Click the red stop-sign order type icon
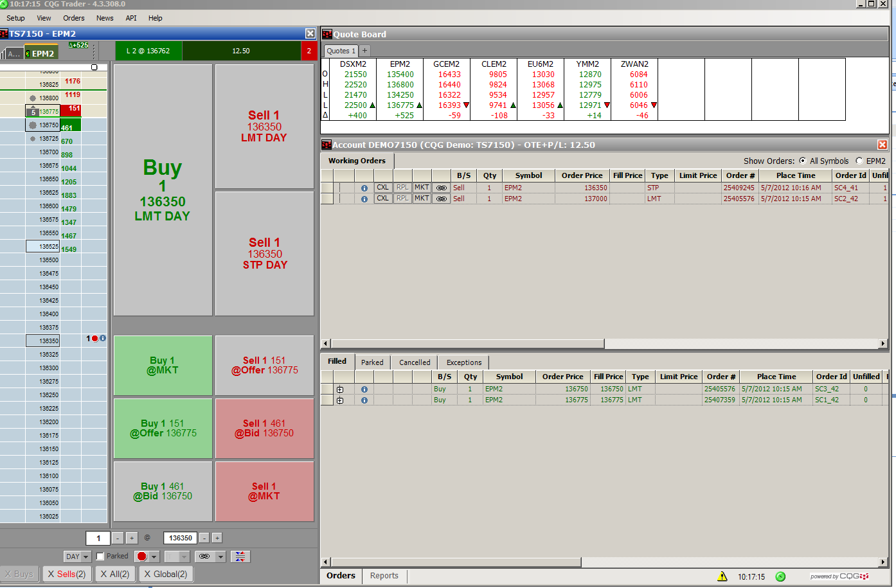 tap(142, 557)
